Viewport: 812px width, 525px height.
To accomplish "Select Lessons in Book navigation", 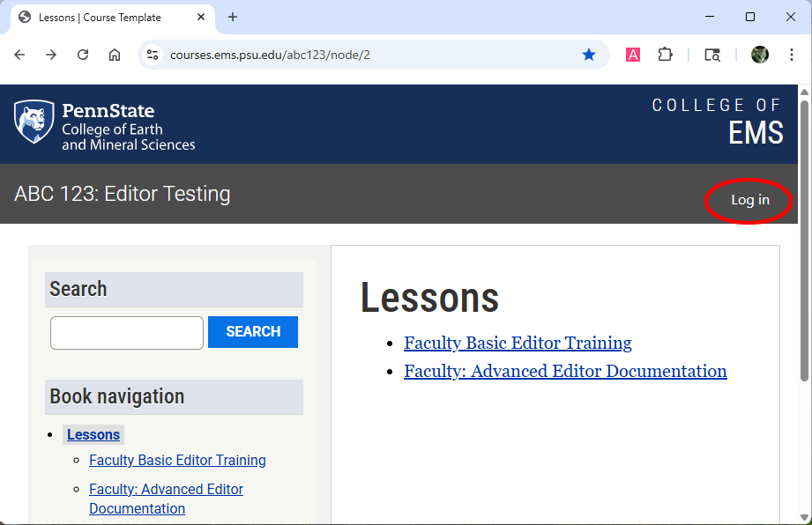I will click(93, 434).
